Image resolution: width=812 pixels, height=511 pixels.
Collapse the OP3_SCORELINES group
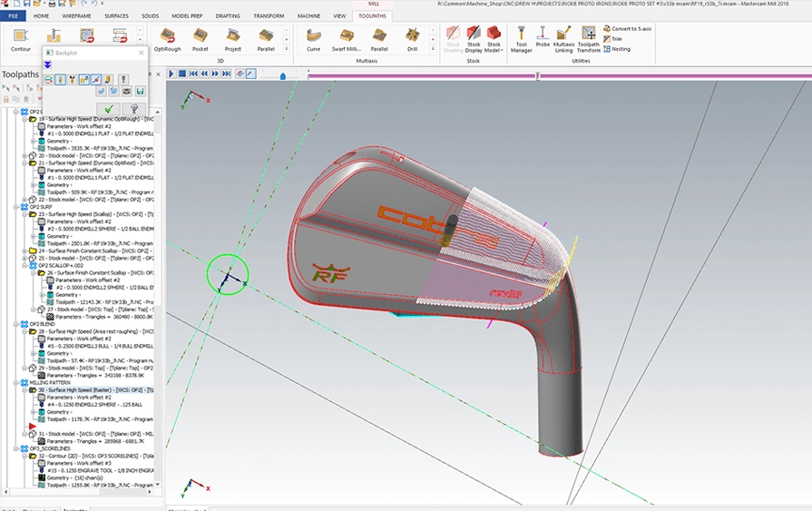(x=16, y=448)
